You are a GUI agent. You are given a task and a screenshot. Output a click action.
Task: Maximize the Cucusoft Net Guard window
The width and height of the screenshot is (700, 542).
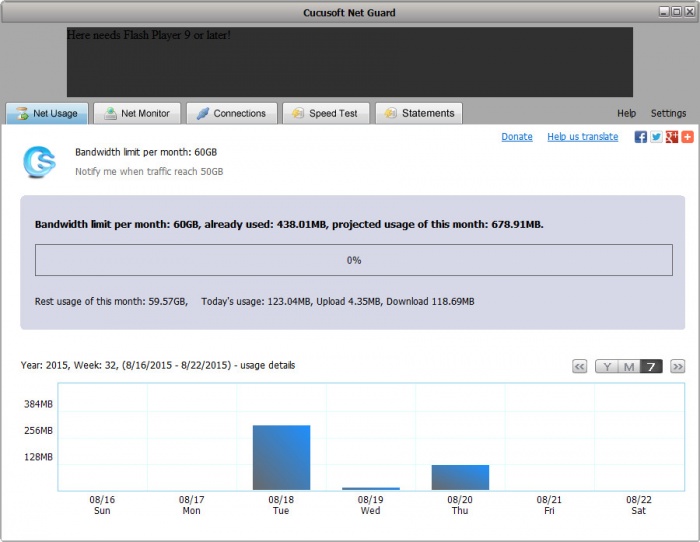click(x=677, y=12)
